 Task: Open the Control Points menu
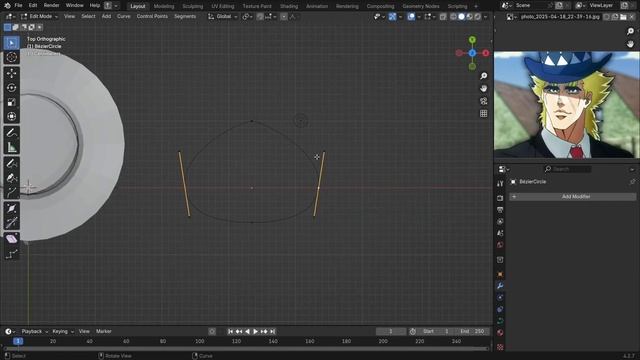pyautogui.click(x=152, y=17)
